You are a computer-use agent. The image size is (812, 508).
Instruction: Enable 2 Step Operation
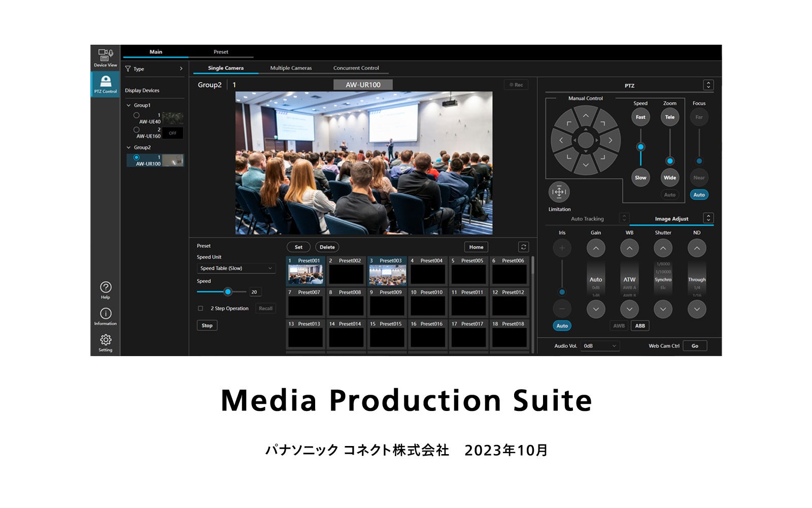pyautogui.click(x=200, y=308)
